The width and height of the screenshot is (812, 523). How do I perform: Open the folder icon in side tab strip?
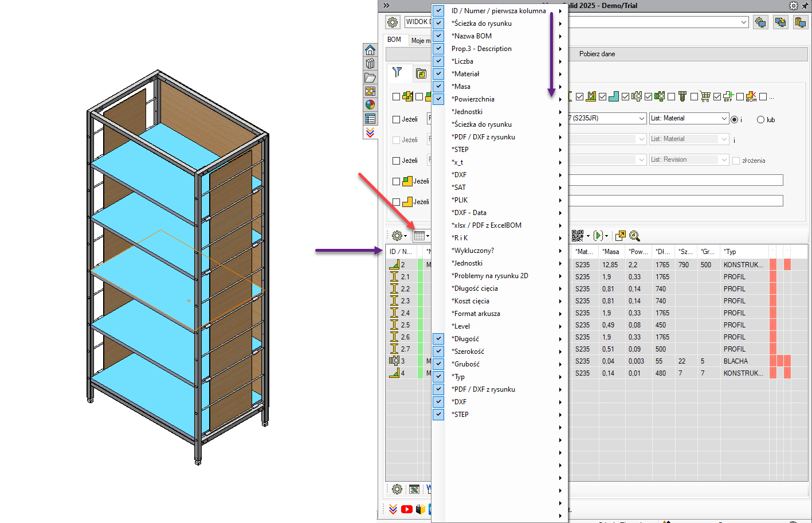(x=370, y=77)
